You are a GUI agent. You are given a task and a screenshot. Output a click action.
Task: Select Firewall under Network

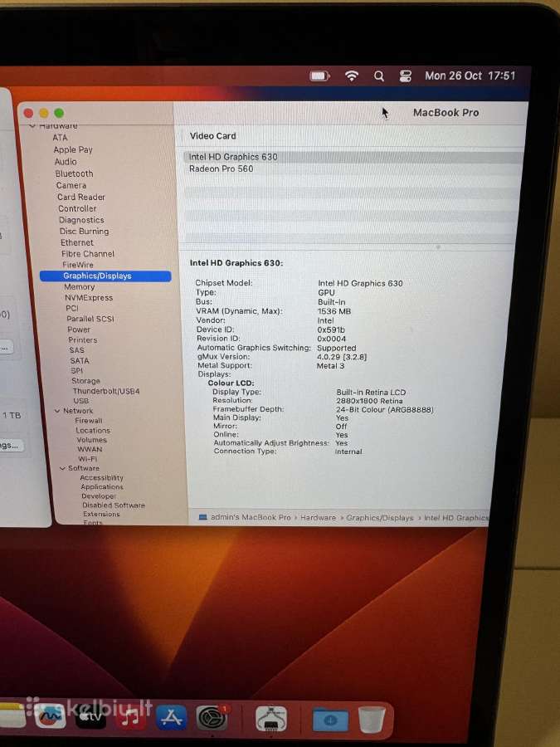[x=89, y=421]
